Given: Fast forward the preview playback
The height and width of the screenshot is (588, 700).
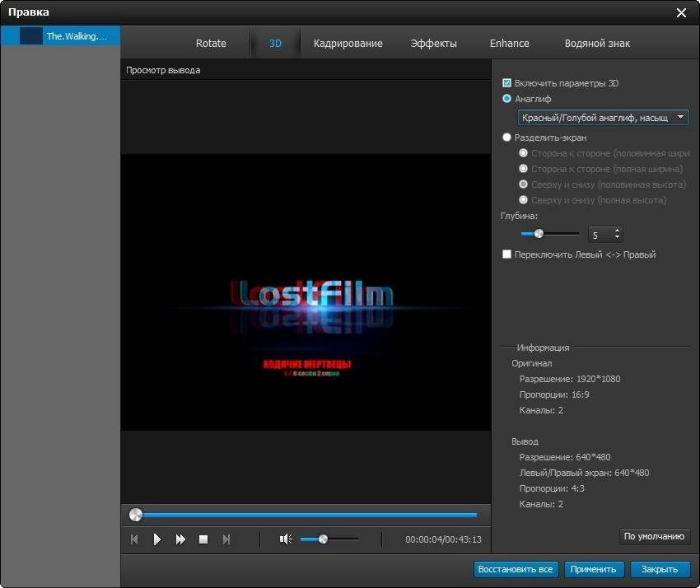Looking at the screenshot, I should pos(180,539).
